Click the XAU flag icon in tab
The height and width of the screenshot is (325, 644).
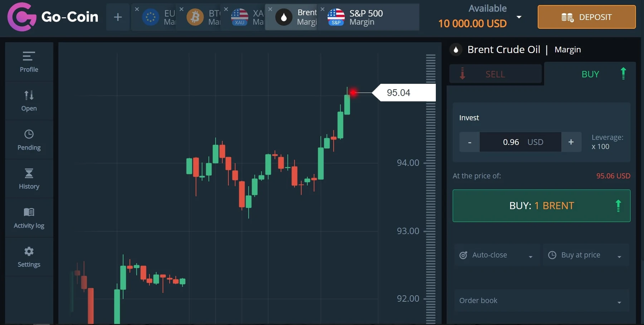coord(240,17)
